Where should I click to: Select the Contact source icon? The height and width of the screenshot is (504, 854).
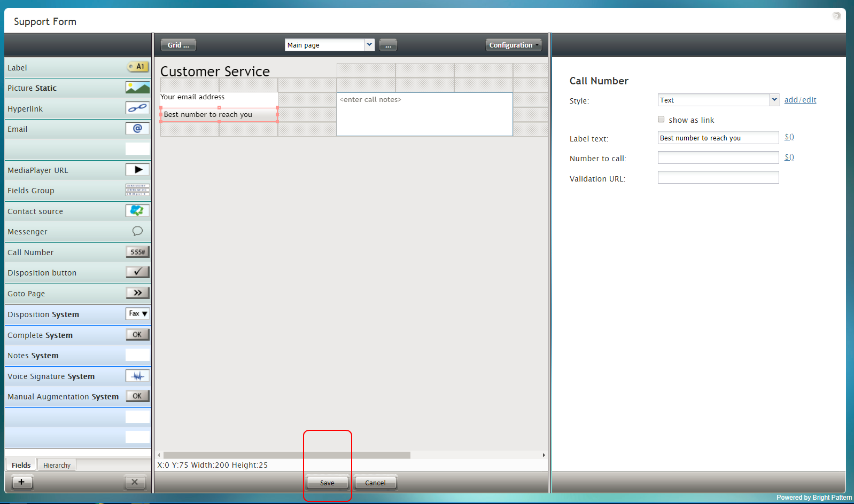click(x=137, y=210)
